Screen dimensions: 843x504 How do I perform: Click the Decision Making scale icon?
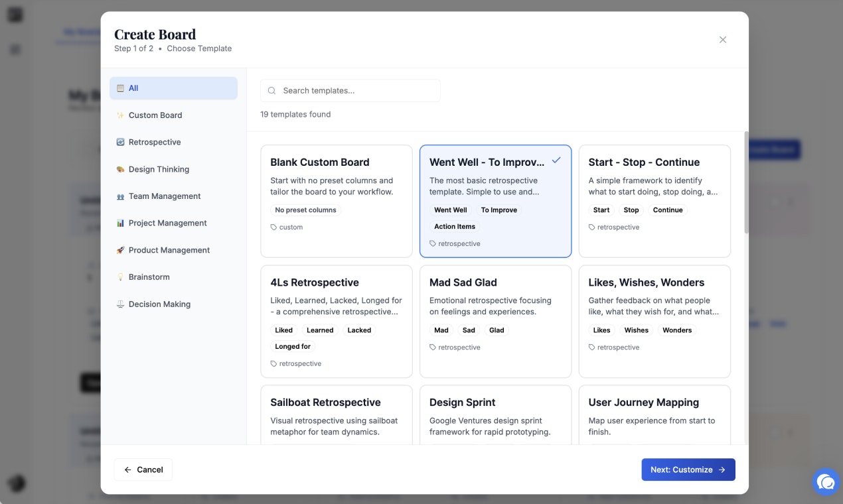121,304
